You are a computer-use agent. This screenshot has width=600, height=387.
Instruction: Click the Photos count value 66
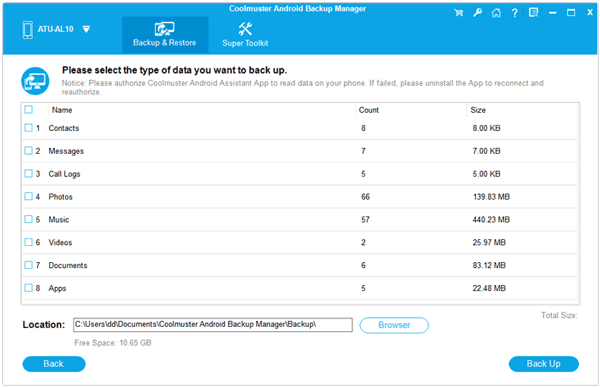click(365, 197)
